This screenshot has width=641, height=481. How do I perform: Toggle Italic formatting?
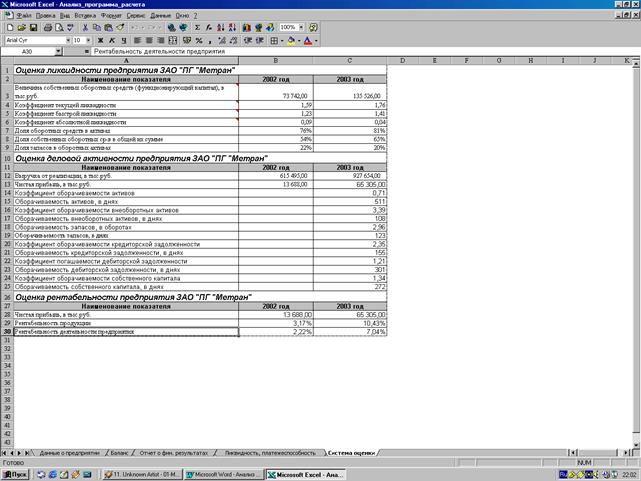[112, 40]
